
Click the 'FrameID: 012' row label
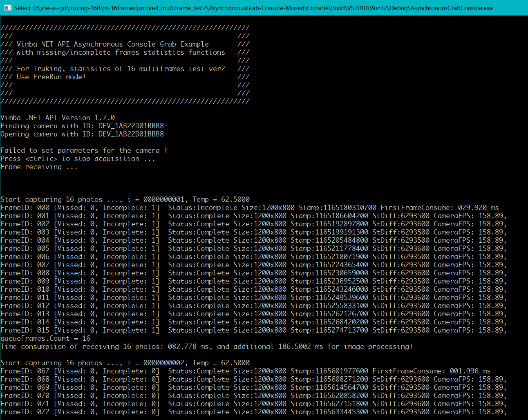(25, 306)
